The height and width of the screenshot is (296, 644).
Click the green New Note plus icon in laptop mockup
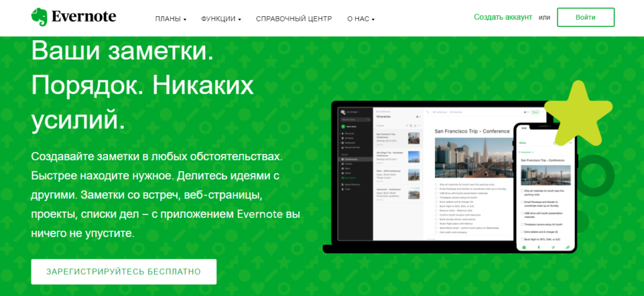[343, 126]
